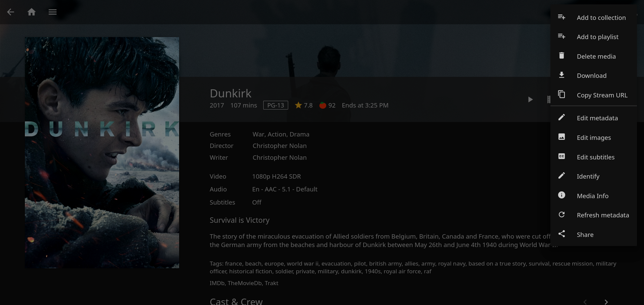Select Copy Stream URL entry

click(x=594, y=95)
